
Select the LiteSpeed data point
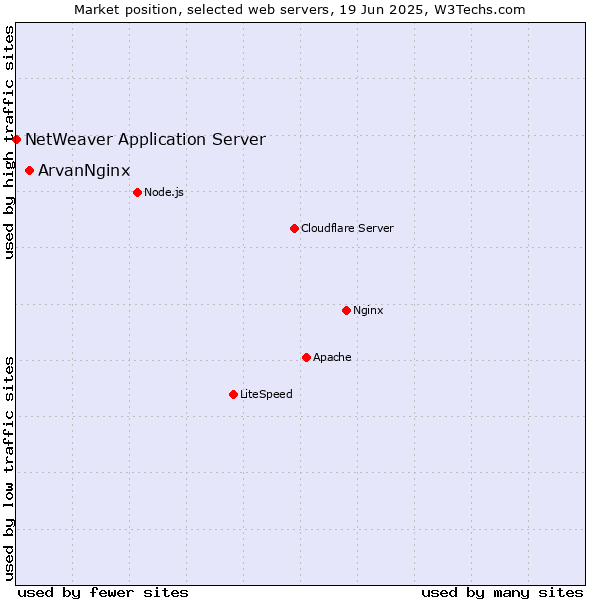(233, 395)
